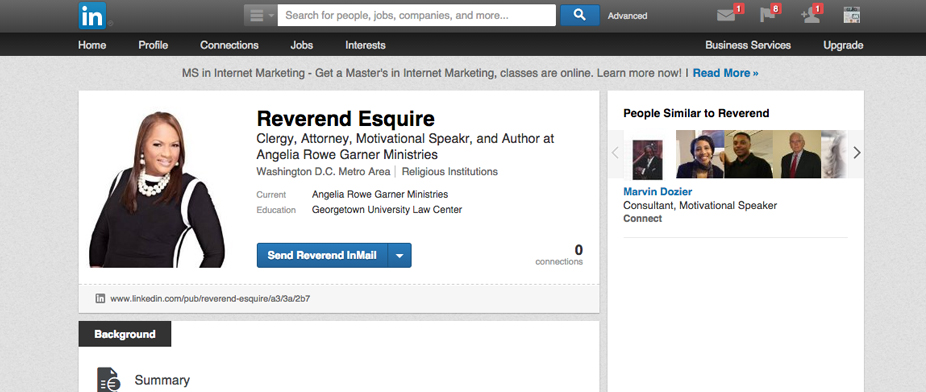Select the Background tab
The height and width of the screenshot is (392, 926).
(125, 334)
